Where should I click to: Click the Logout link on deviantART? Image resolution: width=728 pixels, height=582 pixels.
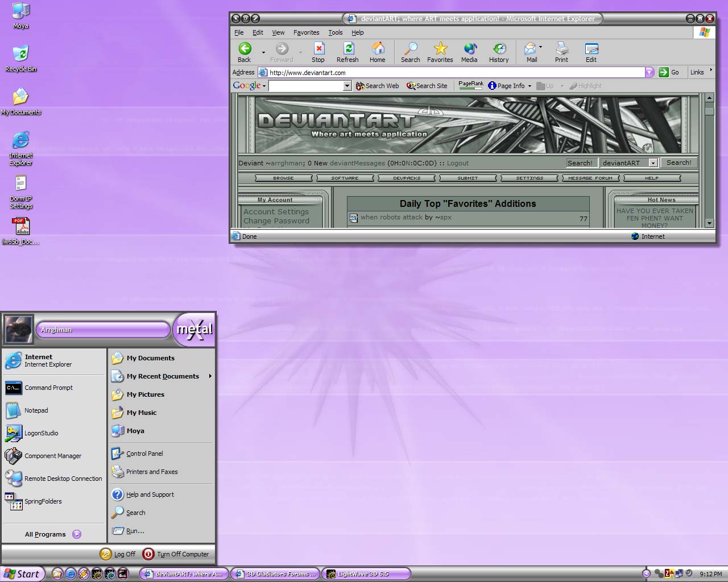tap(458, 163)
